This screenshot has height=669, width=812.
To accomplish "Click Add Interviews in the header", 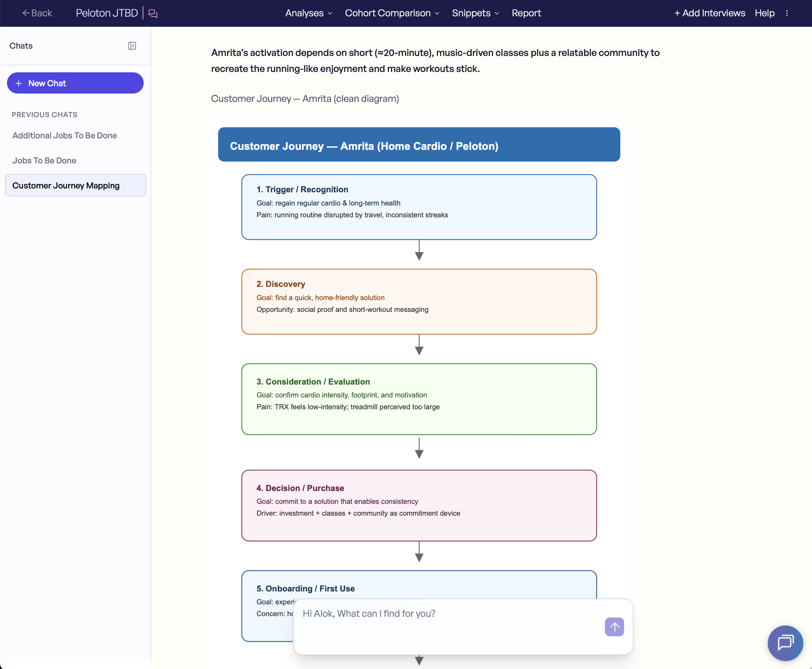I will click(709, 13).
